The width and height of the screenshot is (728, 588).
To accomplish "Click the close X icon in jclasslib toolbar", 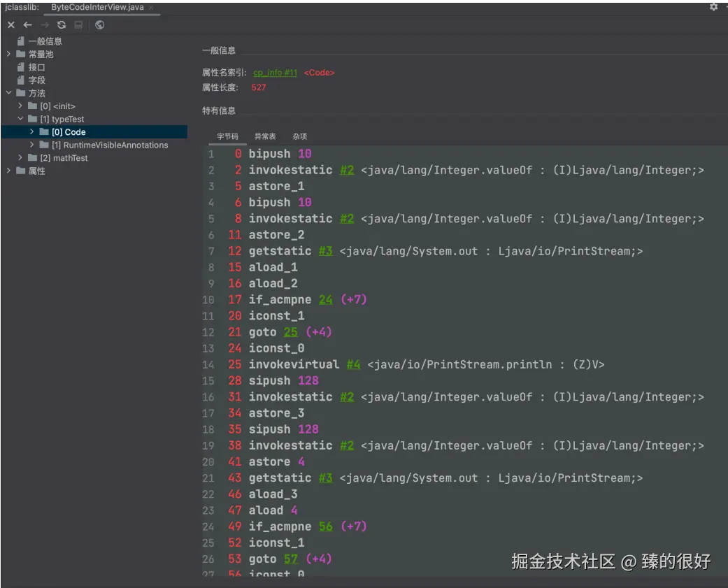I will 11,25.
